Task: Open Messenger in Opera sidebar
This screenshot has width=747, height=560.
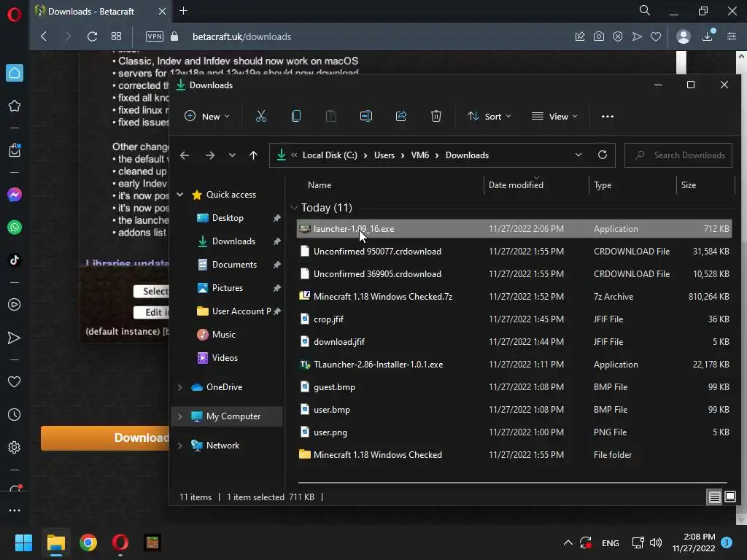Action: (15, 195)
